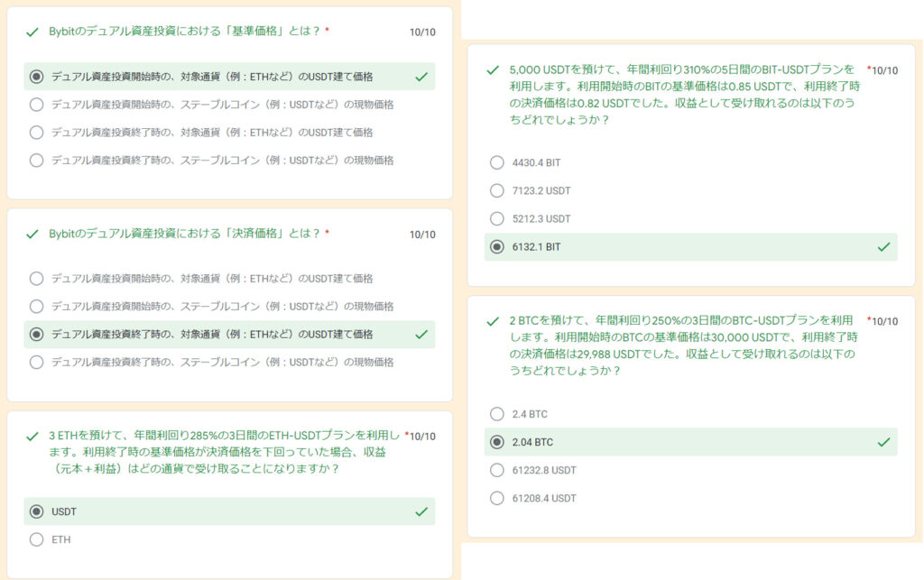Viewport: 924px width, 580px height.
Task: Click correct-answer checkmark in 6132.1 BIT row
Action: [x=884, y=247]
